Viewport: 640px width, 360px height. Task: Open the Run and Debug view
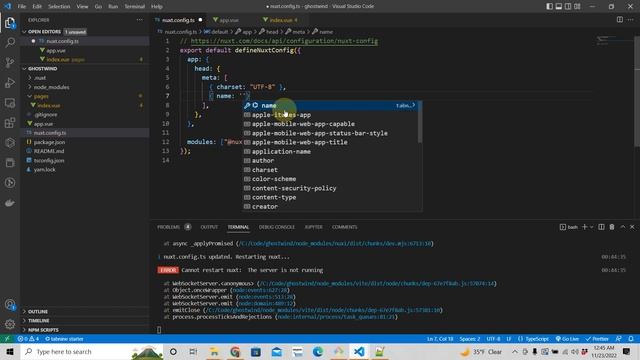(x=10, y=83)
